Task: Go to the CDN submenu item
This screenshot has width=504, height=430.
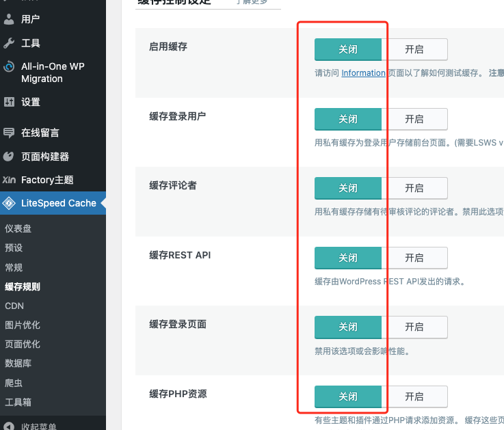Action: pyautogui.click(x=14, y=306)
